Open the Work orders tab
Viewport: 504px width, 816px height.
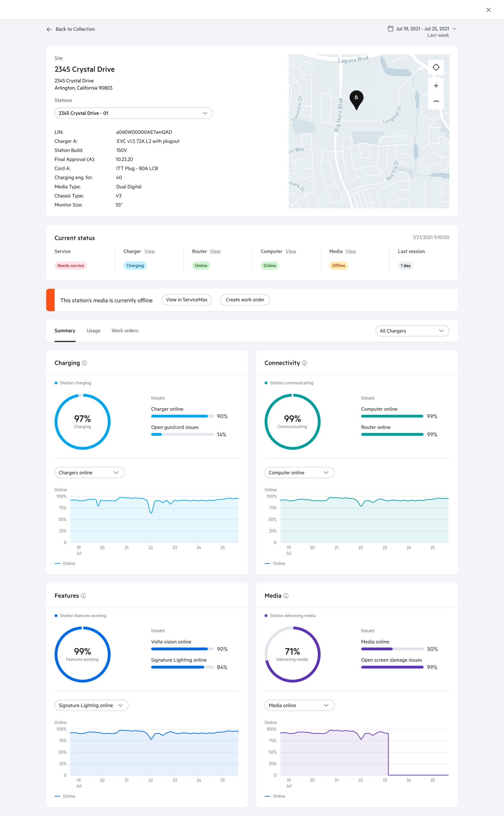click(125, 331)
